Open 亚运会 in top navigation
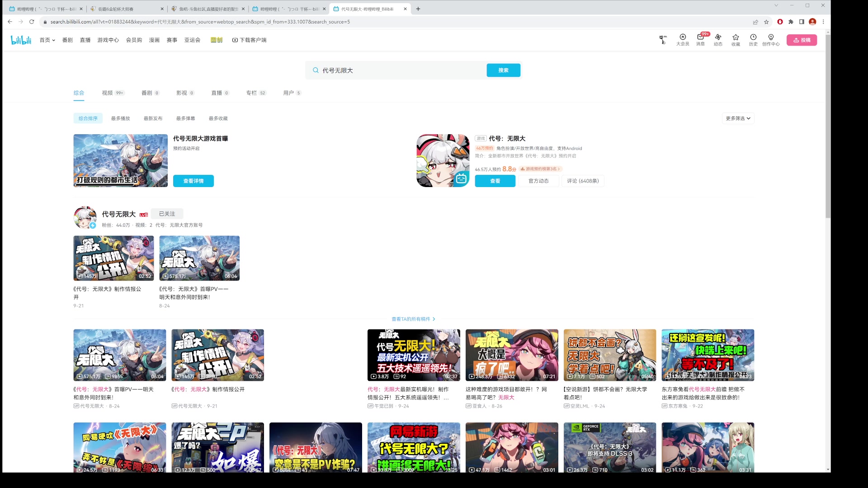This screenshot has width=868, height=488. 192,40
